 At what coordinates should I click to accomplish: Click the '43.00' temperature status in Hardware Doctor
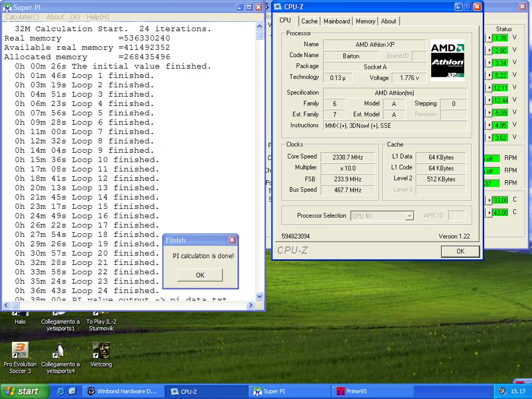point(500,212)
